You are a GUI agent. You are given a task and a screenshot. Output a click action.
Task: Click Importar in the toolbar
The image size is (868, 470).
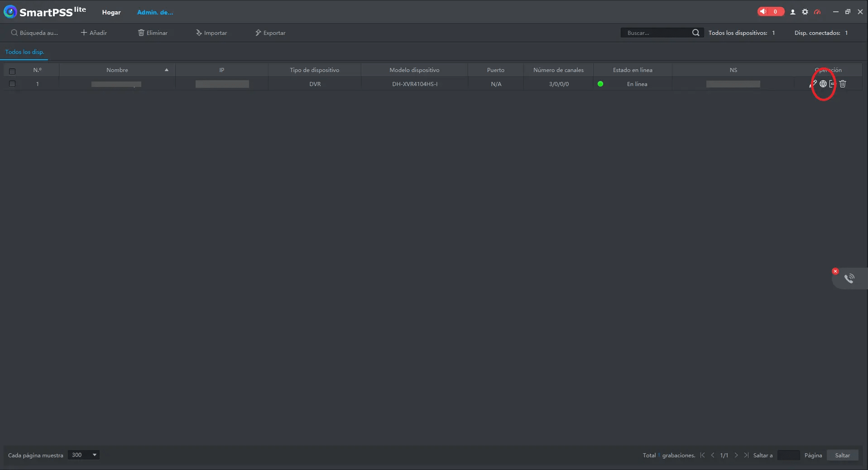[211, 33]
